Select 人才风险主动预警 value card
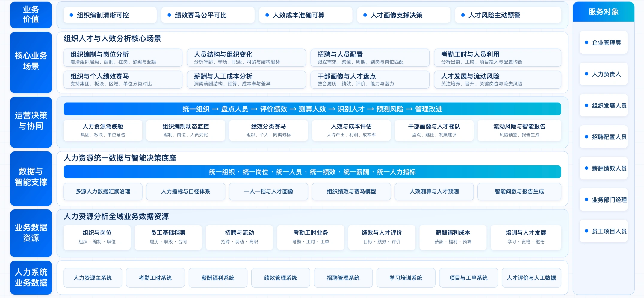The height and width of the screenshot is (298, 644). (508, 15)
